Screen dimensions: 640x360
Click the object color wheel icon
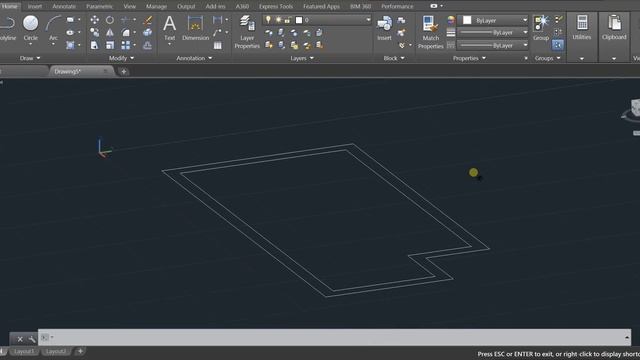click(451, 20)
